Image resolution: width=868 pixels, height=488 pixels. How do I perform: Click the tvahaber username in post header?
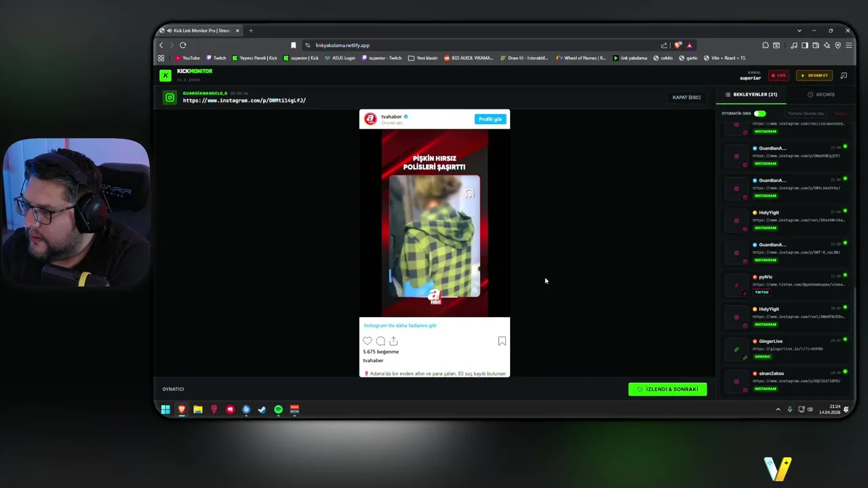[391, 117]
